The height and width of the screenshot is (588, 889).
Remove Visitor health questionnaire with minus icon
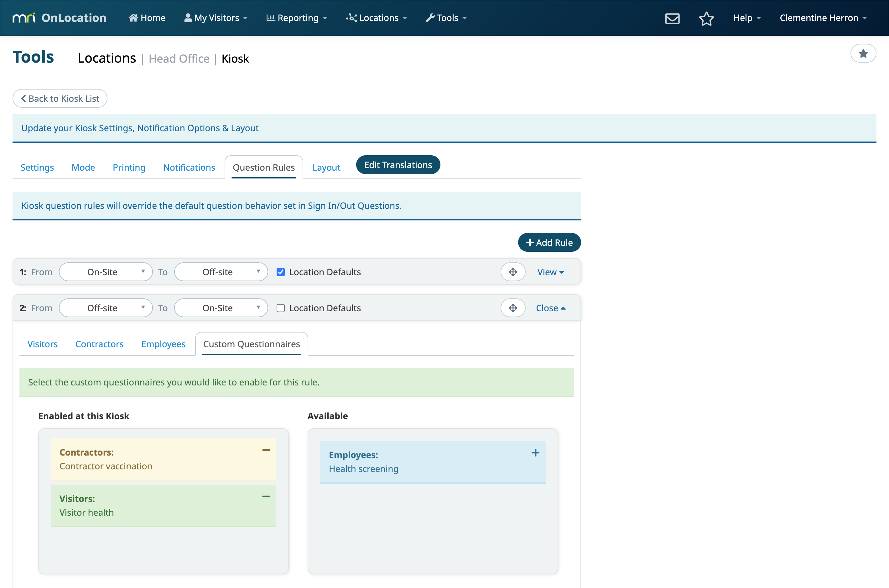click(x=266, y=497)
